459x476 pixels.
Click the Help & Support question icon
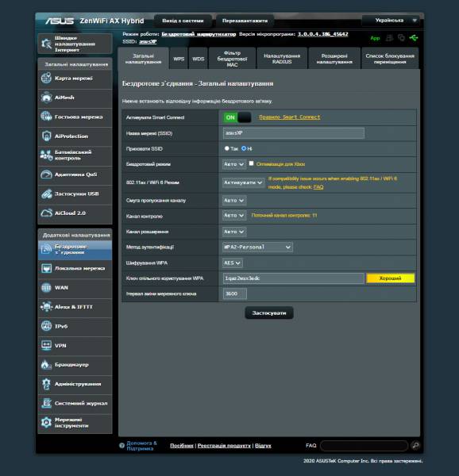click(x=121, y=446)
